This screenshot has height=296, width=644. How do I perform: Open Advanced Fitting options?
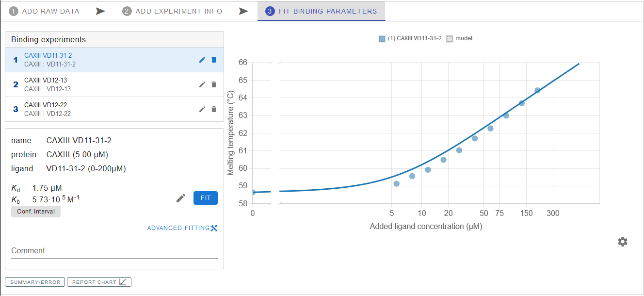(182, 228)
